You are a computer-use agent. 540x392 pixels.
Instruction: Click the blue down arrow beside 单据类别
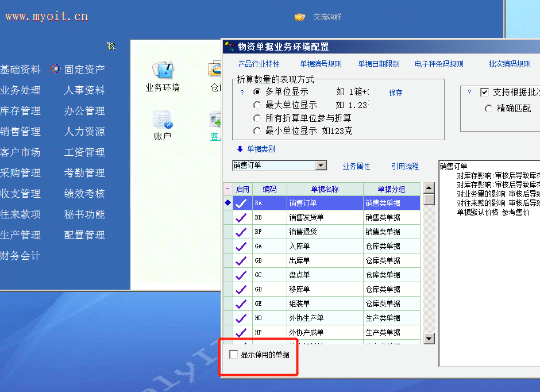tap(240, 149)
